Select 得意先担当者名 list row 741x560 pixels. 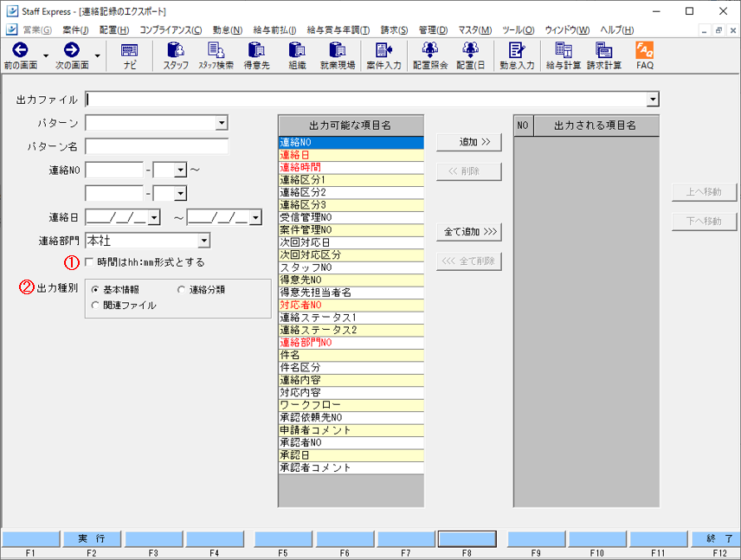click(x=351, y=293)
